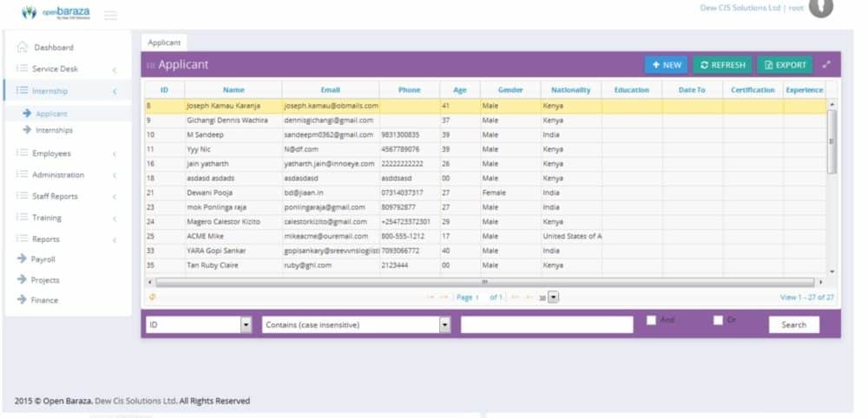Click the fullscreen expand icon in Applicant header

click(x=826, y=64)
